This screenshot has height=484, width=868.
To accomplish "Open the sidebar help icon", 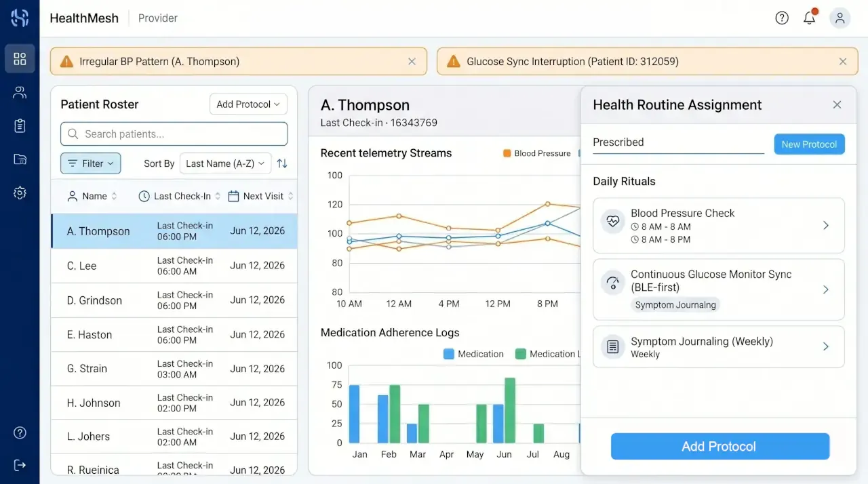I will pos(20,432).
